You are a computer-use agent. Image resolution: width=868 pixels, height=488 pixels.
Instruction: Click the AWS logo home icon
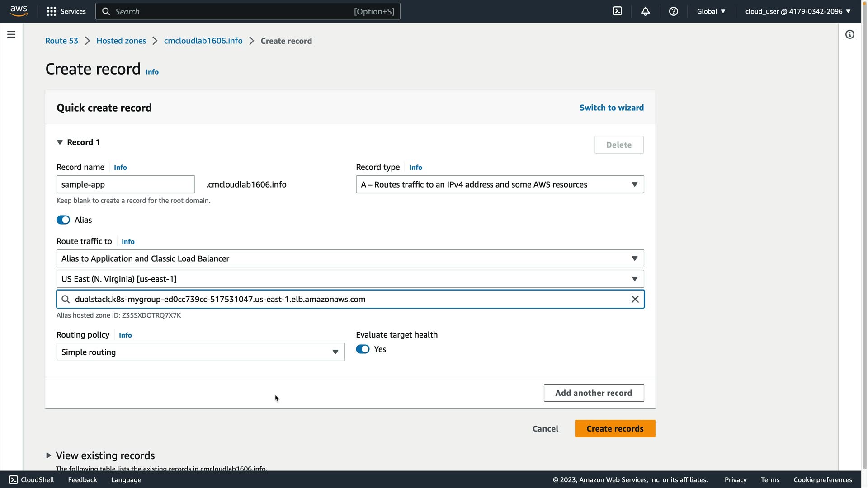[19, 11]
